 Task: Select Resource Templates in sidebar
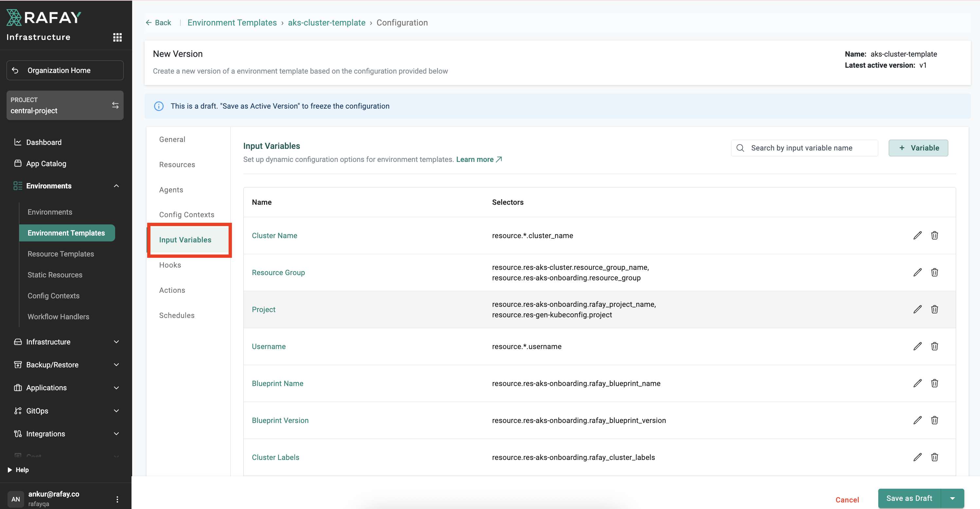tap(61, 254)
